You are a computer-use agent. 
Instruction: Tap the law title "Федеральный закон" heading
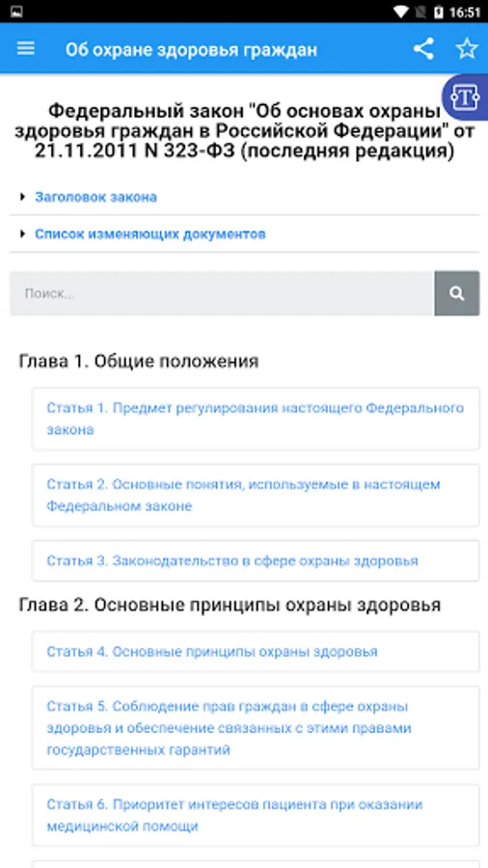click(x=244, y=131)
